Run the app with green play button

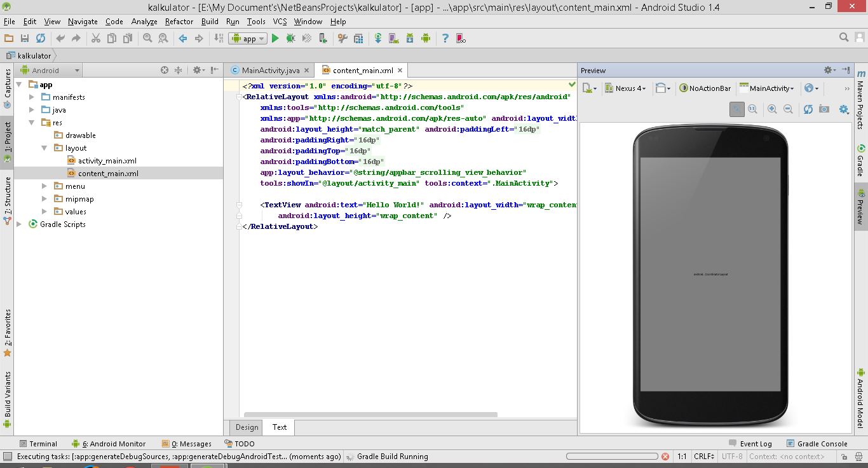(x=275, y=38)
